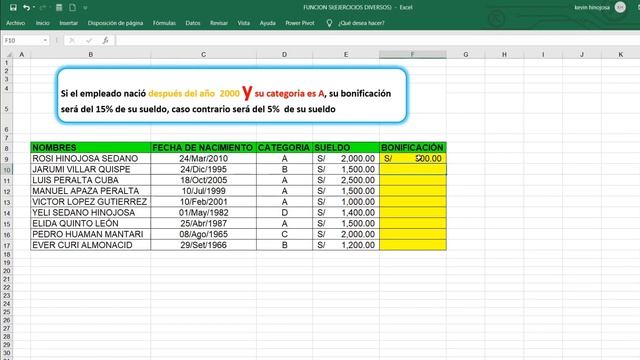The width and height of the screenshot is (640, 360).
Task: Select cell with JARUMI VILLAR QUISPE
Action: pos(91,169)
